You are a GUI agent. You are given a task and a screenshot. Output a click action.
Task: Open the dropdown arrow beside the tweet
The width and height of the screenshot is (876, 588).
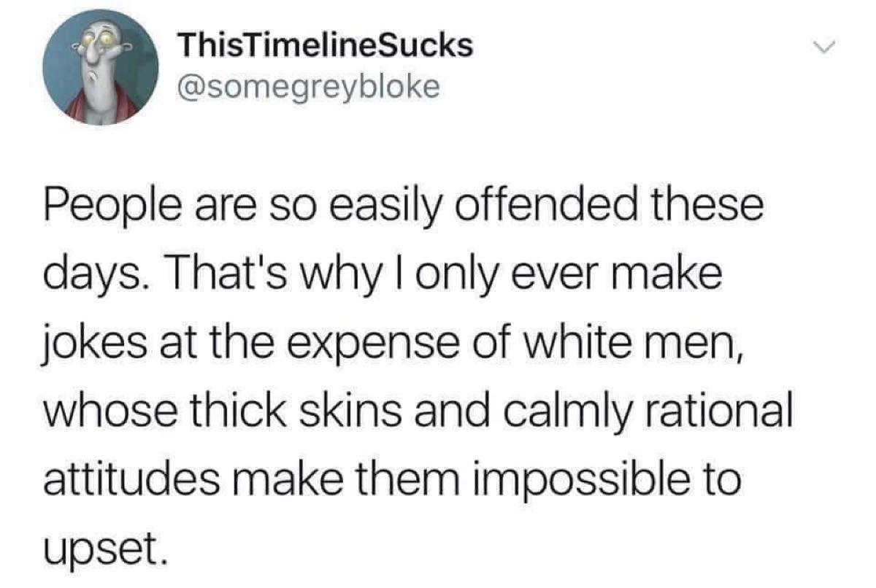823,46
